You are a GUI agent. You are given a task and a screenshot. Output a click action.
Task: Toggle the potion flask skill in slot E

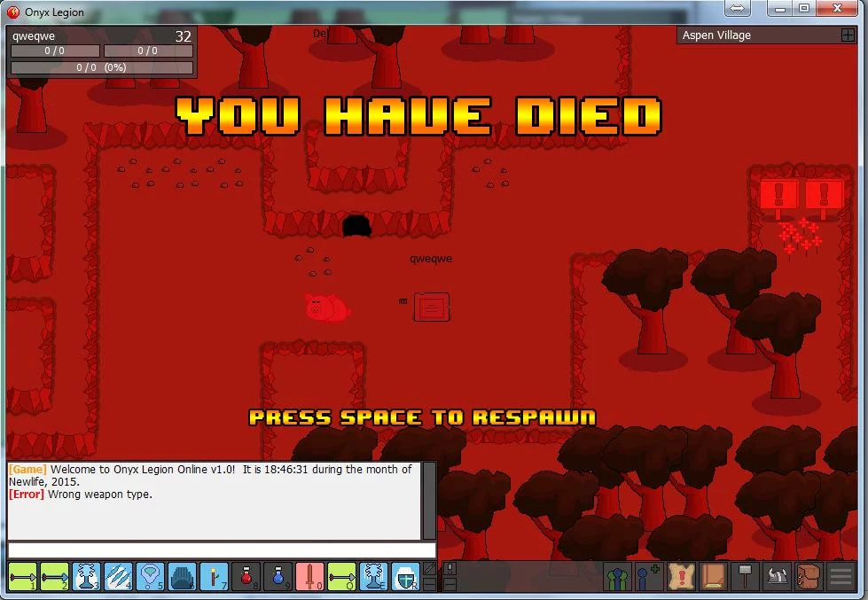[x=372, y=576]
